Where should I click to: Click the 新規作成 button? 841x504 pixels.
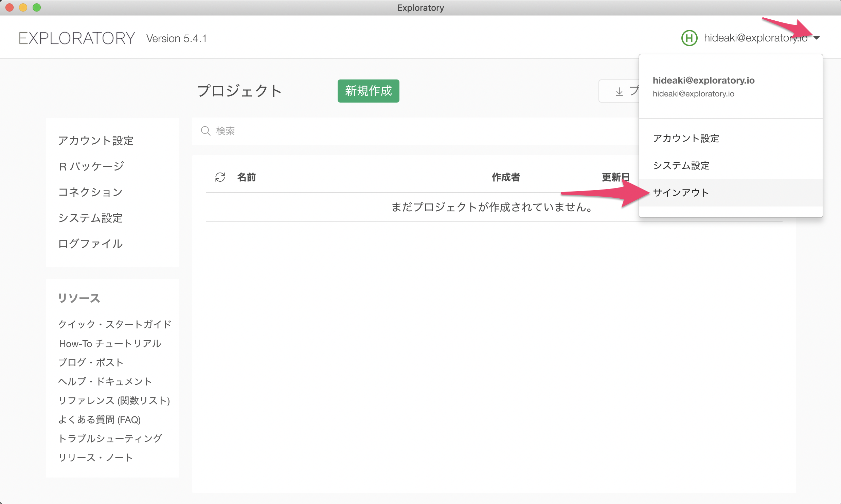pos(368,91)
